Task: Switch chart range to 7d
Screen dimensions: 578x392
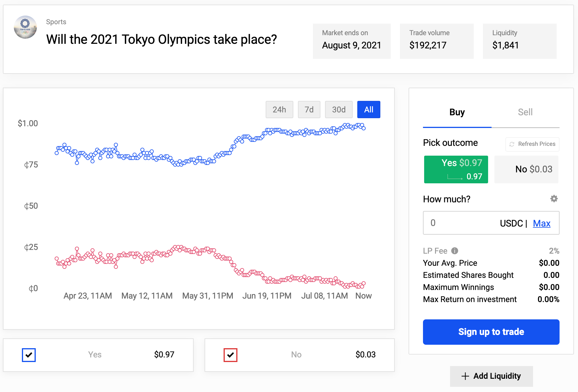Action: [309, 110]
